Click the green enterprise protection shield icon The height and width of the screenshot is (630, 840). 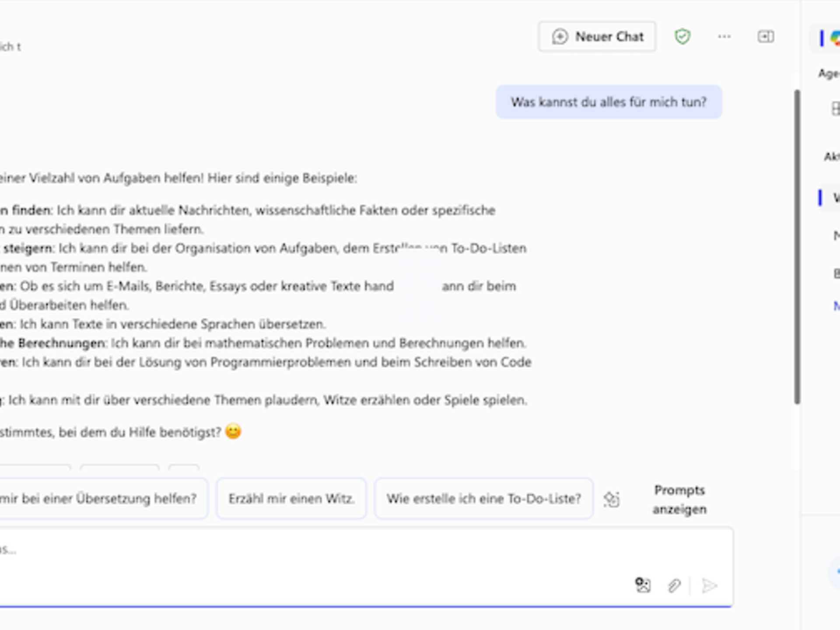click(x=682, y=37)
